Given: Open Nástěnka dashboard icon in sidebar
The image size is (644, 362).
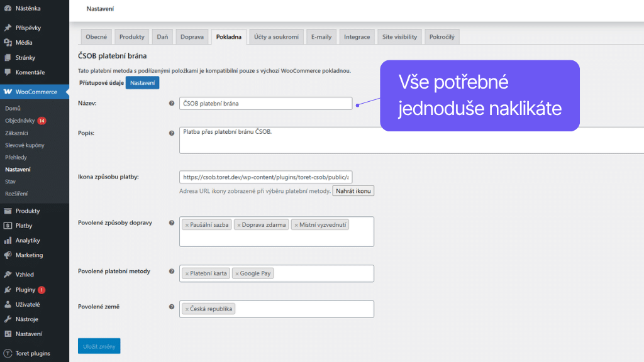Looking at the screenshot, I should (8, 8).
